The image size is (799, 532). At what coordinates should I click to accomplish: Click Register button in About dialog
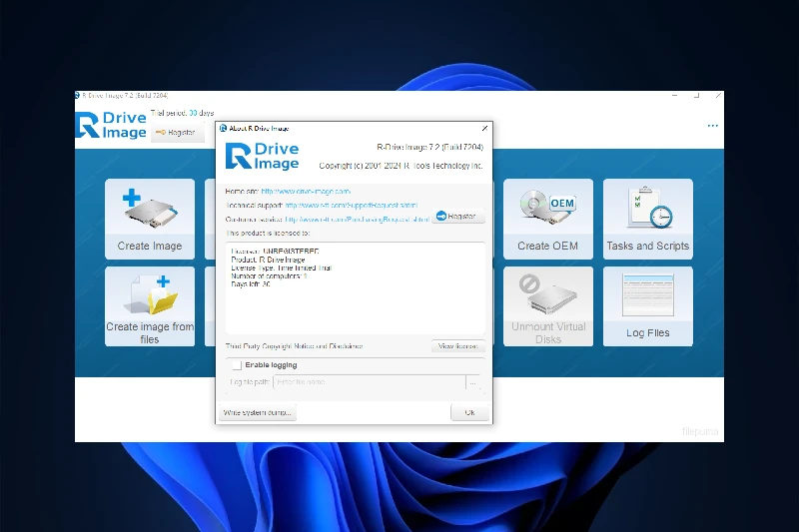(458, 217)
